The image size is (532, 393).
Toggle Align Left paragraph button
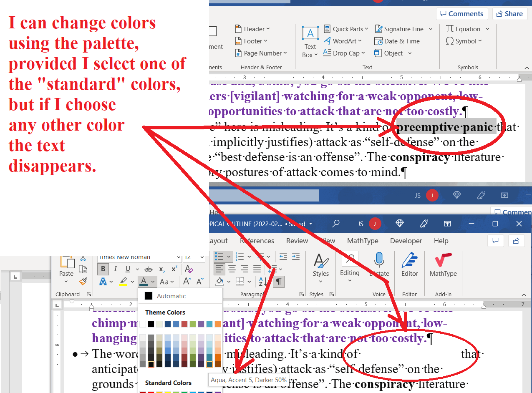[x=219, y=269]
